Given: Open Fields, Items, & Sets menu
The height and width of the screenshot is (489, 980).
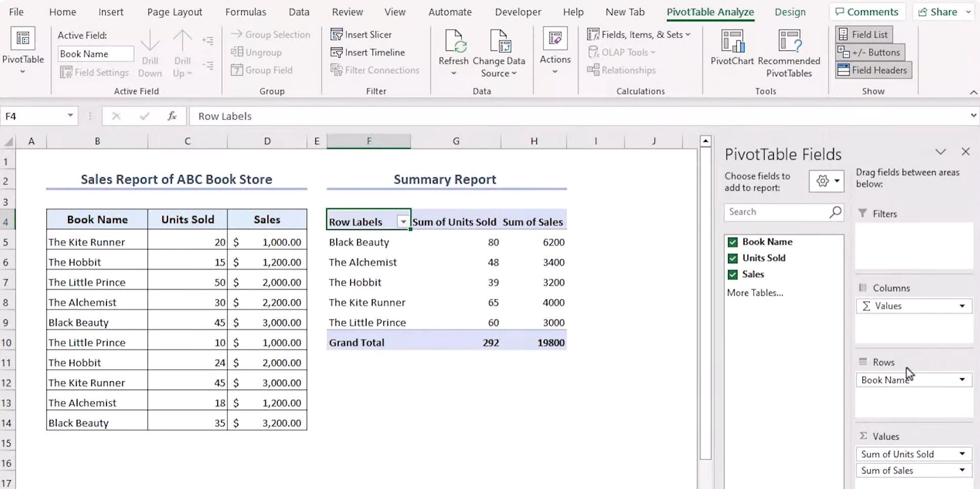Looking at the screenshot, I should pyautogui.click(x=639, y=34).
